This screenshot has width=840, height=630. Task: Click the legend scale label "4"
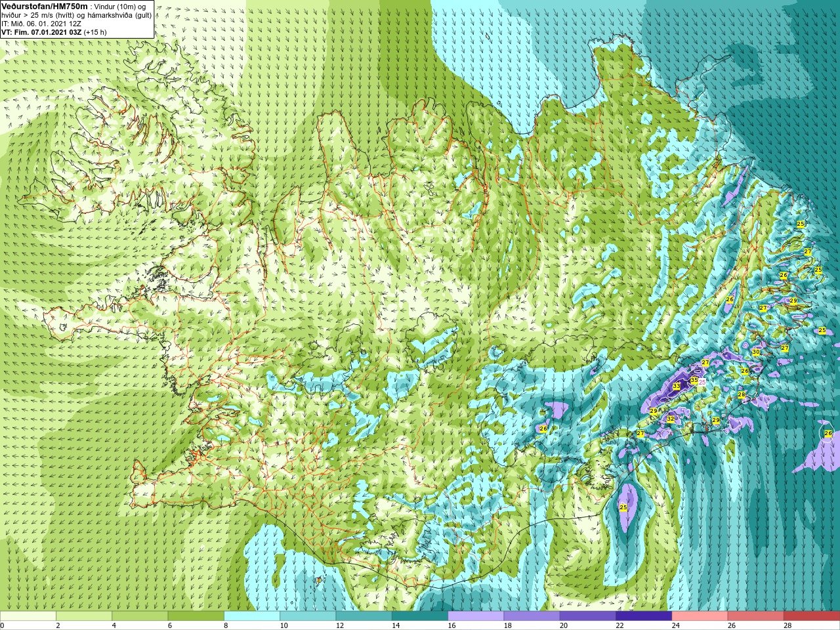coord(114,625)
